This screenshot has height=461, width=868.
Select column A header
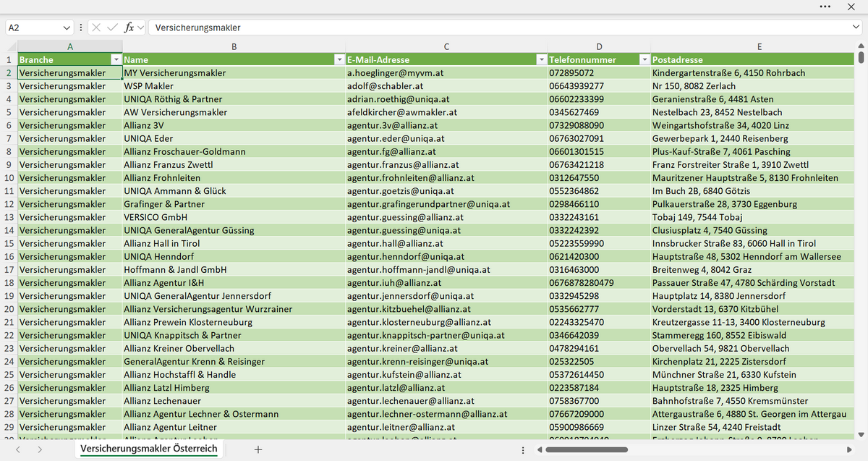tap(70, 46)
